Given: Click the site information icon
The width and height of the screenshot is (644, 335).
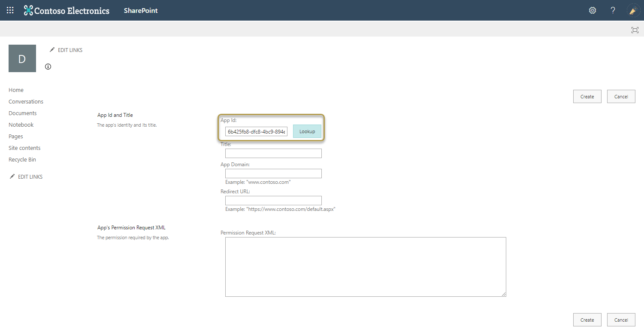Looking at the screenshot, I should [x=48, y=67].
